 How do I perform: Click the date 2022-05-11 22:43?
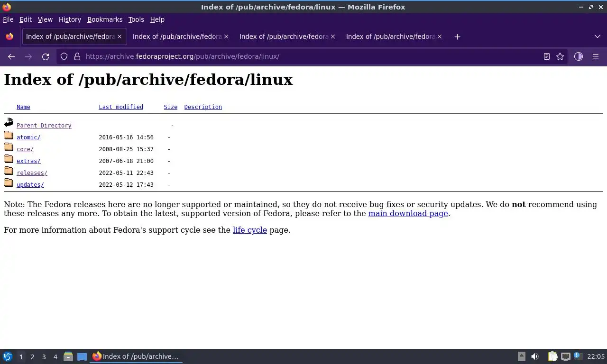126,173
